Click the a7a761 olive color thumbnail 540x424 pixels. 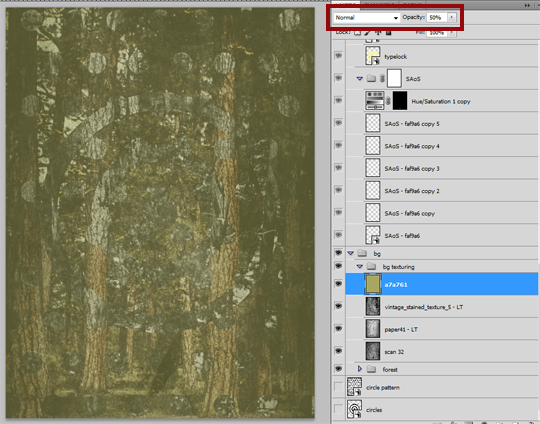point(373,284)
